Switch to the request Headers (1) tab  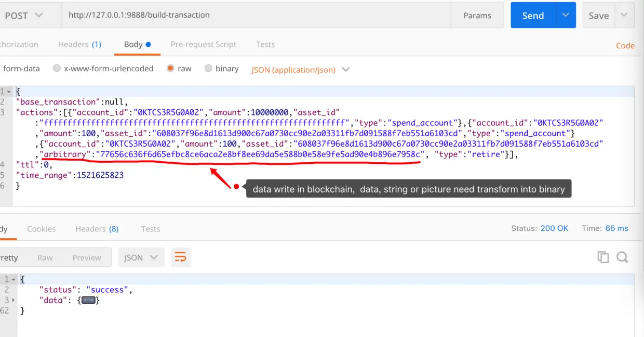(79, 44)
